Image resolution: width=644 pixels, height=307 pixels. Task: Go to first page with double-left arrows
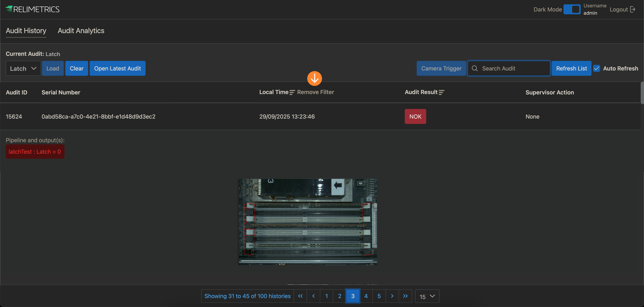(x=300, y=296)
